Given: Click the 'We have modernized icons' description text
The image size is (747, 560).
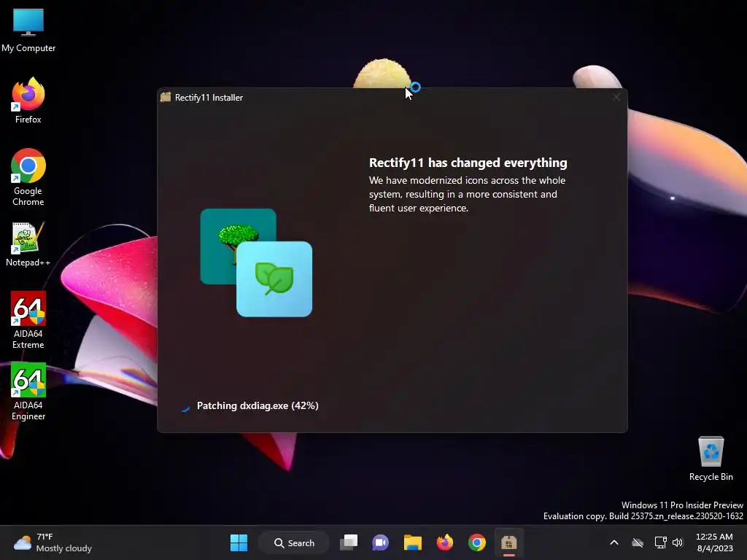Looking at the screenshot, I should pos(467,194).
